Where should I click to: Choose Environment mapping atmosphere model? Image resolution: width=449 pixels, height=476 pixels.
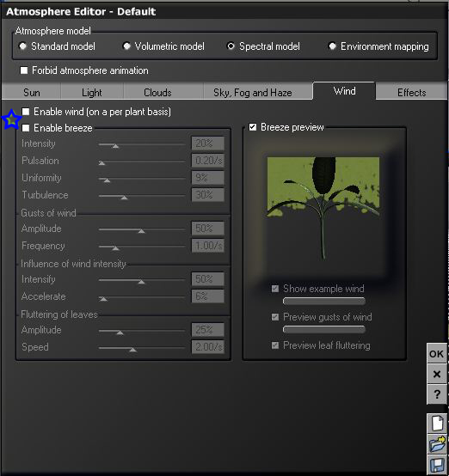(x=332, y=46)
